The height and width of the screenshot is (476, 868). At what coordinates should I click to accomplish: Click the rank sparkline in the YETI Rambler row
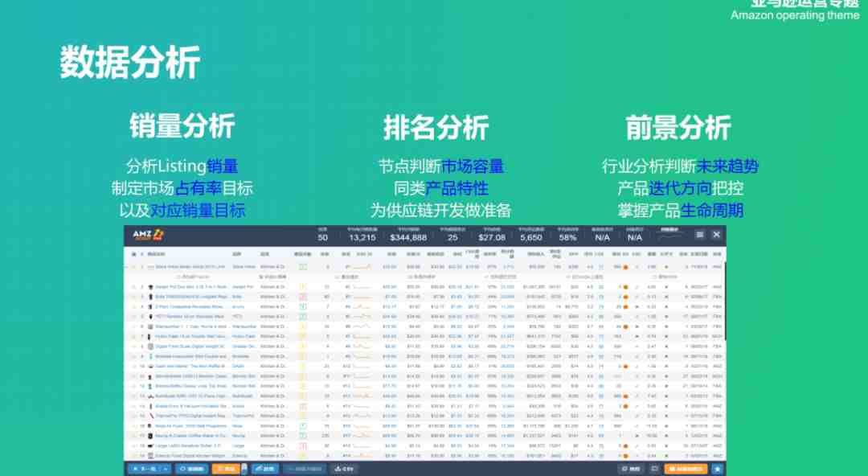(x=362, y=317)
